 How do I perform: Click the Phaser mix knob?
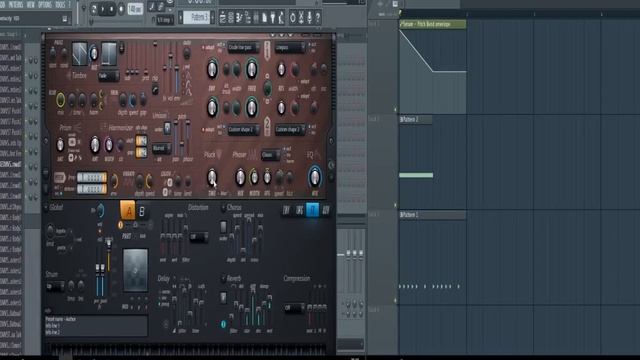pos(240,177)
